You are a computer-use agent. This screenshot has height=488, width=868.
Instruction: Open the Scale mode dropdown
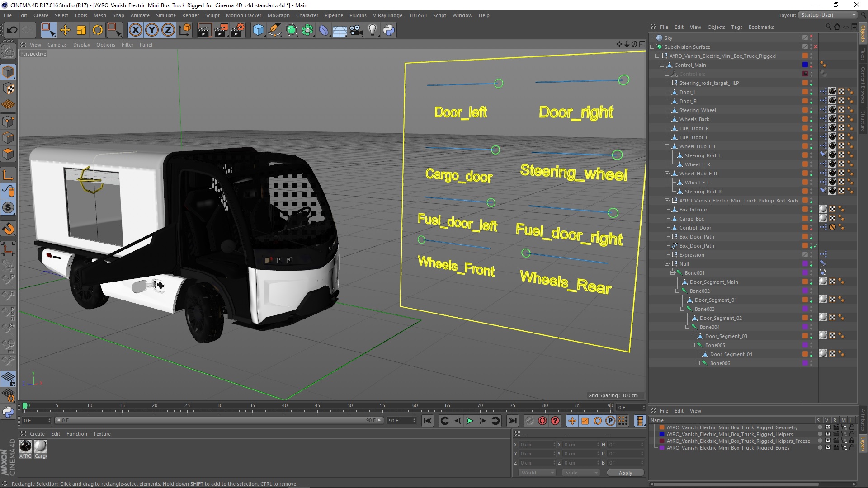[x=580, y=473]
